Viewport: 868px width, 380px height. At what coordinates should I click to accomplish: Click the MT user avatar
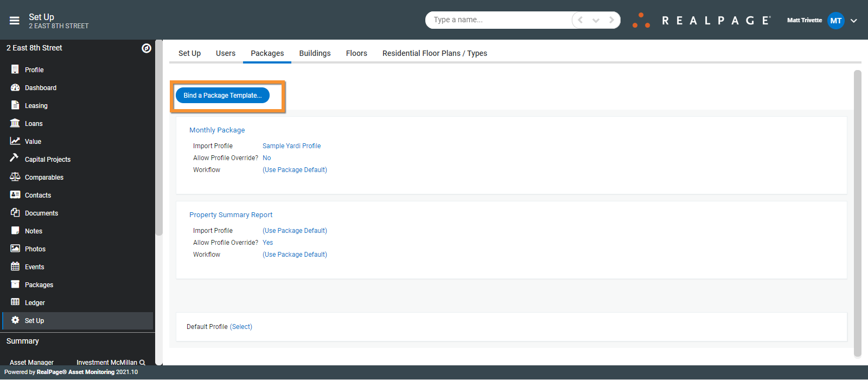836,21
